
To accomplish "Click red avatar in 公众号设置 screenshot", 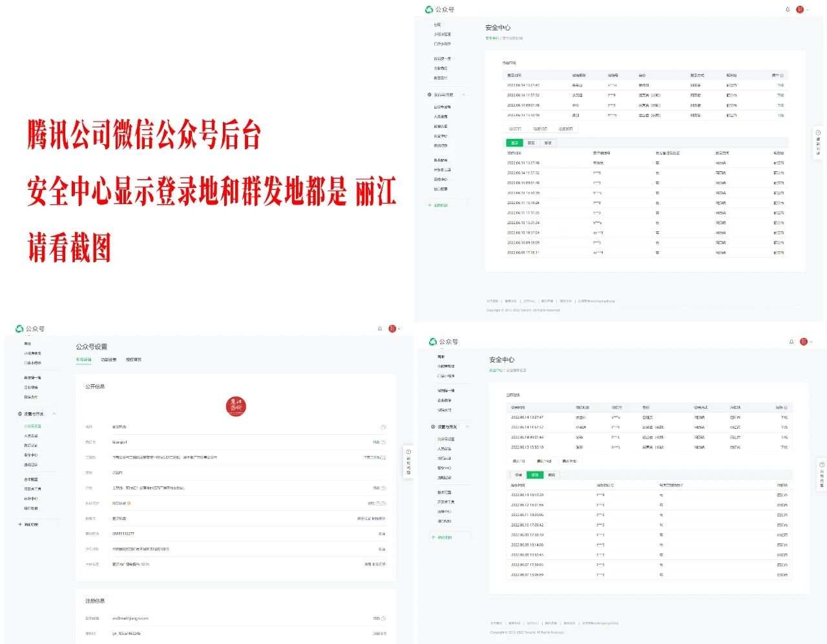I will pyautogui.click(x=392, y=329).
